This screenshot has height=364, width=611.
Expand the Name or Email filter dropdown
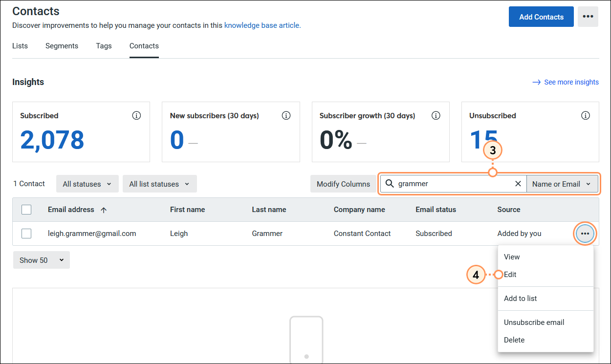pos(562,184)
